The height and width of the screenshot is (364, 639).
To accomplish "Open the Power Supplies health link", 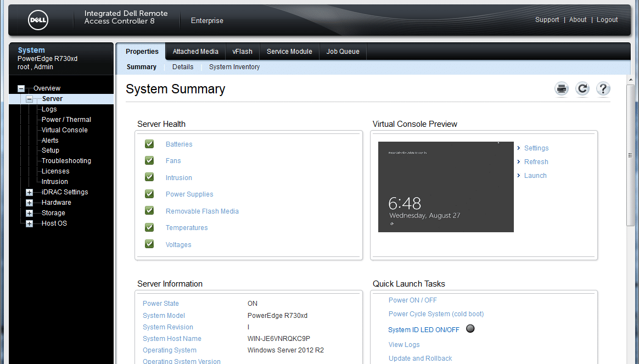I will (x=189, y=194).
